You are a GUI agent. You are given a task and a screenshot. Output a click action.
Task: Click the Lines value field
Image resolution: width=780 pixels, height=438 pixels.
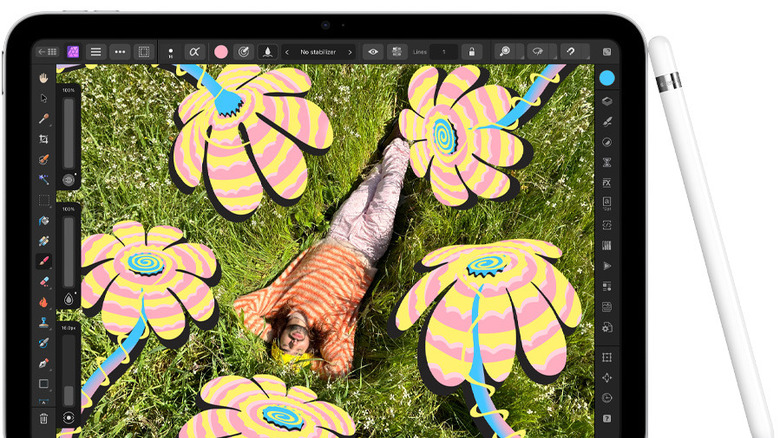point(443,51)
